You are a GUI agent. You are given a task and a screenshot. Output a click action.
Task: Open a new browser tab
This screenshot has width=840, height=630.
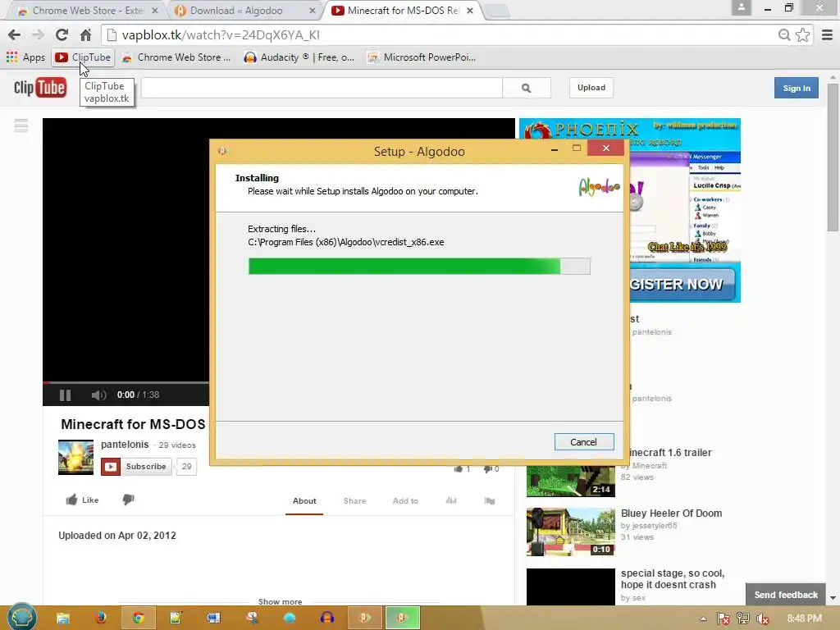pyautogui.click(x=496, y=11)
